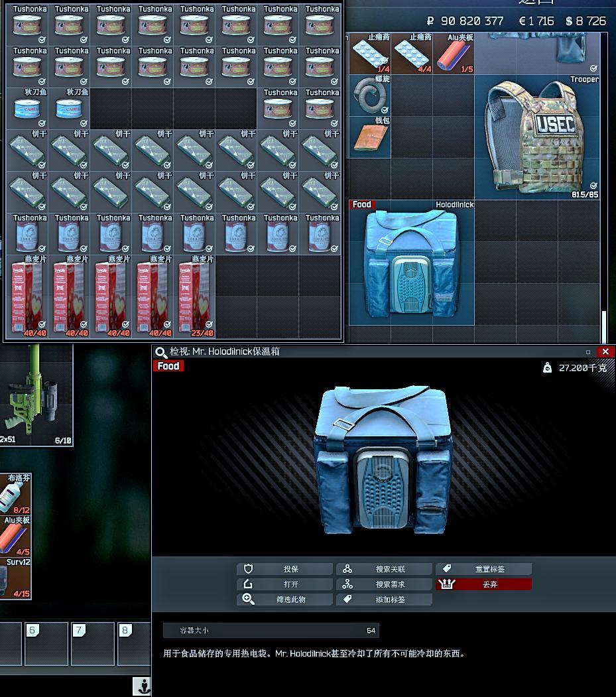The width and height of the screenshot is (616, 697).
Task: Click the Food tag on the stash cooler
Action: (x=362, y=204)
